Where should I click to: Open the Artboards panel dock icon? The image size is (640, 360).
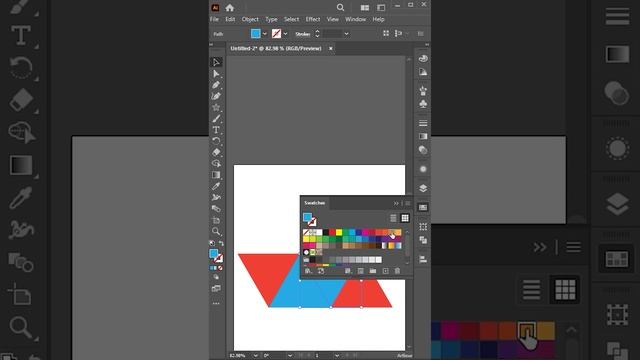pos(423,227)
